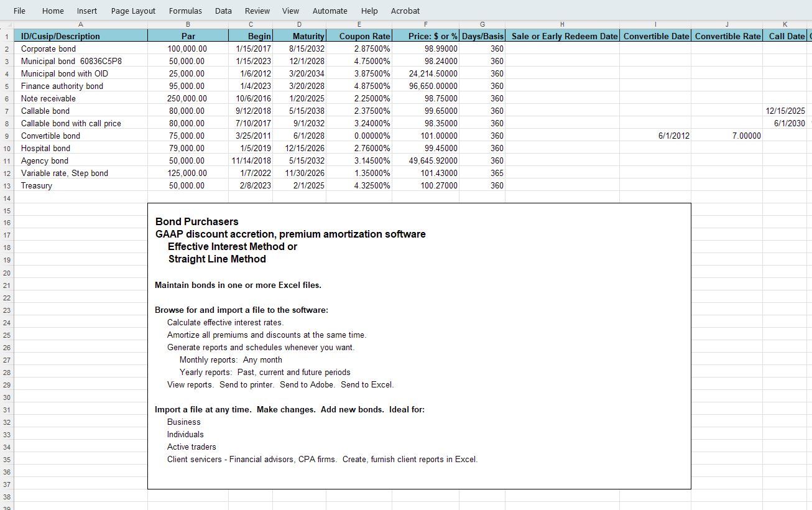Select the Finance authority bond cell
Image resolution: width=812 pixels, height=510 pixels.
[x=81, y=86]
